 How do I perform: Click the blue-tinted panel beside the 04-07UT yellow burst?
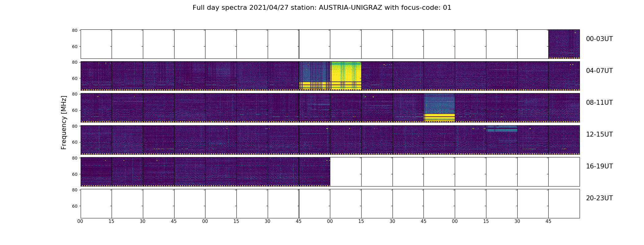315,76
